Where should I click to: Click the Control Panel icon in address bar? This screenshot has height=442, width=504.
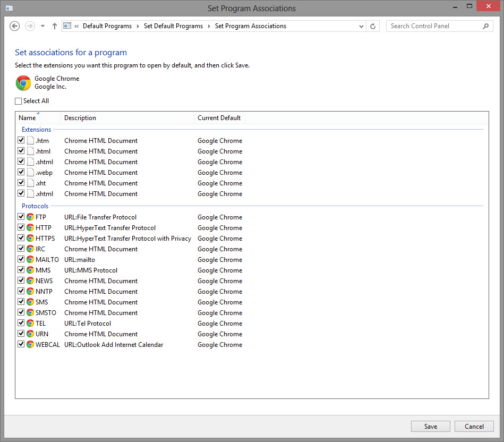[x=67, y=25]
